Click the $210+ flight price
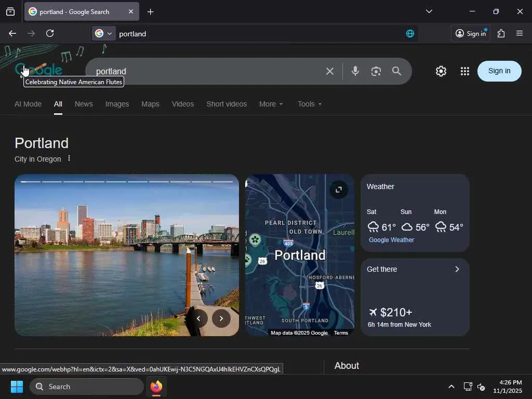The image size is (532, 399). pos(396,312)
